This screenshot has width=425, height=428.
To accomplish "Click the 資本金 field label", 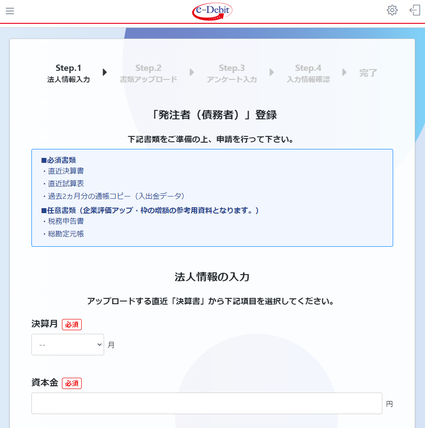I will click(x=45, y=382).
